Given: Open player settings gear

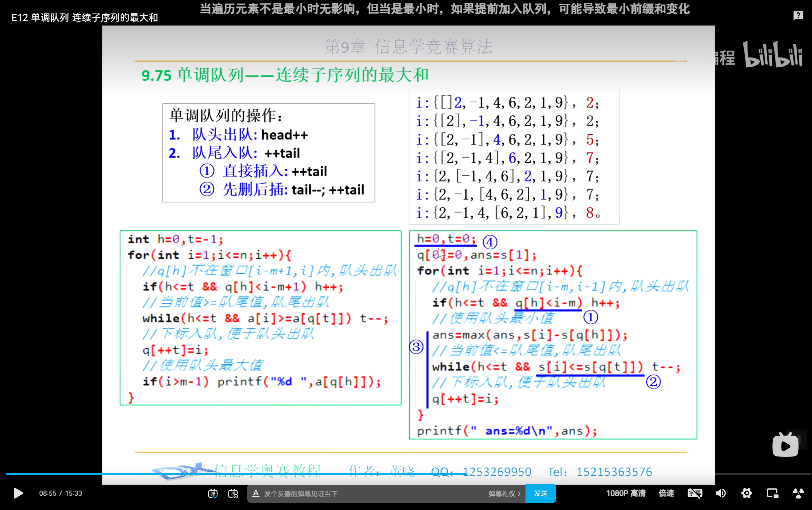Looking at the screenshot, I should [x=747, y=493].
